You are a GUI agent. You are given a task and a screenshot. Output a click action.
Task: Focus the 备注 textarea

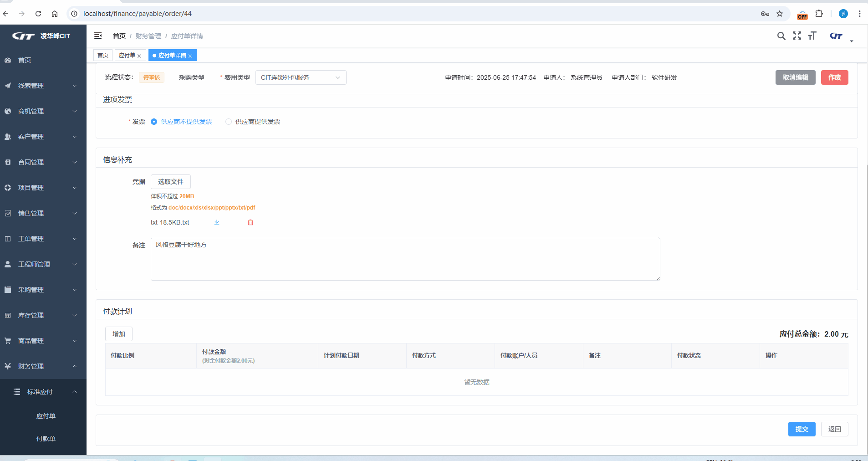(405, 259)
